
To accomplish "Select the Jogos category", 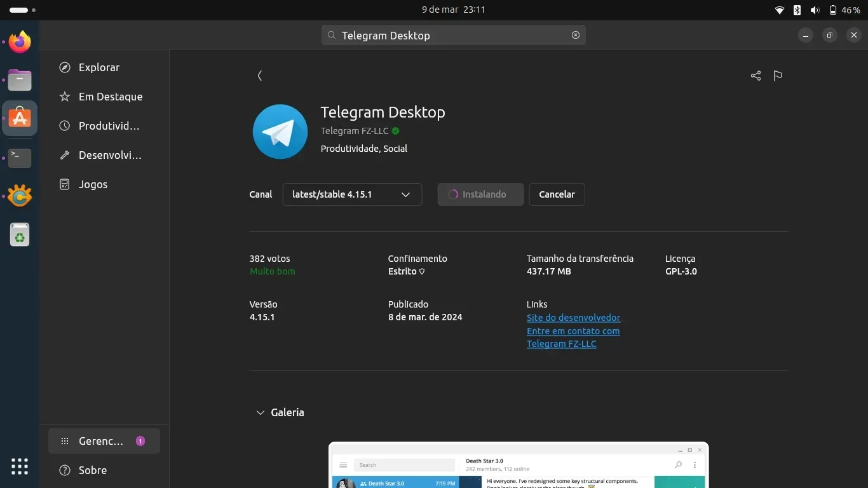I will tap(93, 184).
